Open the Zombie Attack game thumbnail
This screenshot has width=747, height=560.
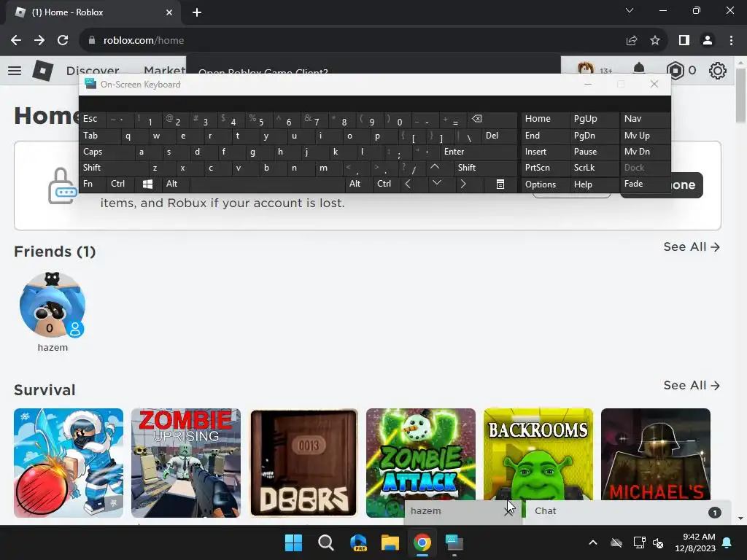pyautogui.click(x=421, y=455)
